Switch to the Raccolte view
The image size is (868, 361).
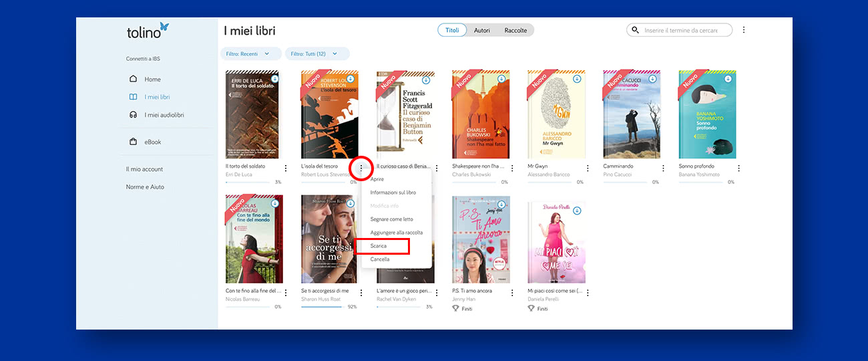point(515,30)
